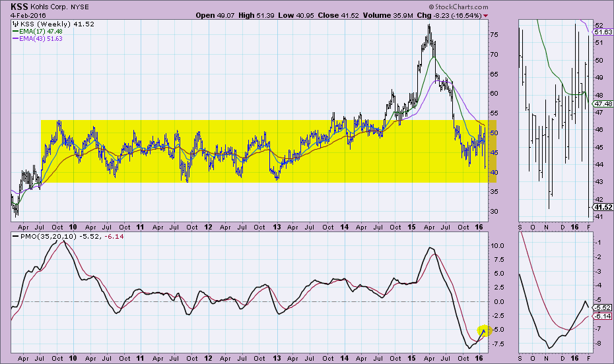Click the -2.5 label on PMO axis
The image size is (614, 364).
(x=498, y=315)
